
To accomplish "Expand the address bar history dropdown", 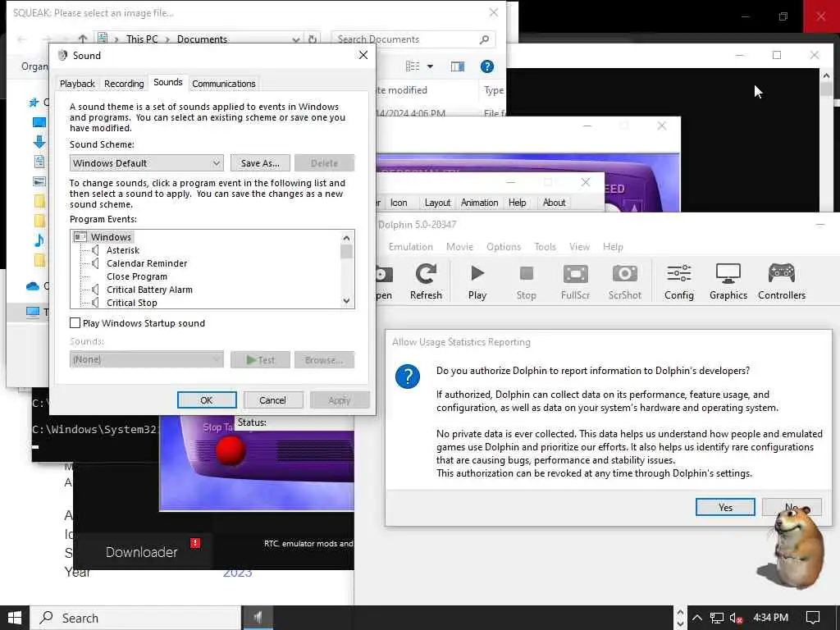I will point(295,39).
